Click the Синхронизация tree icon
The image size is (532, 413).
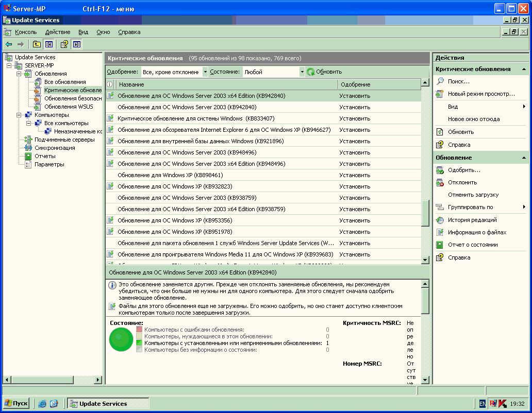coord(28,148)
